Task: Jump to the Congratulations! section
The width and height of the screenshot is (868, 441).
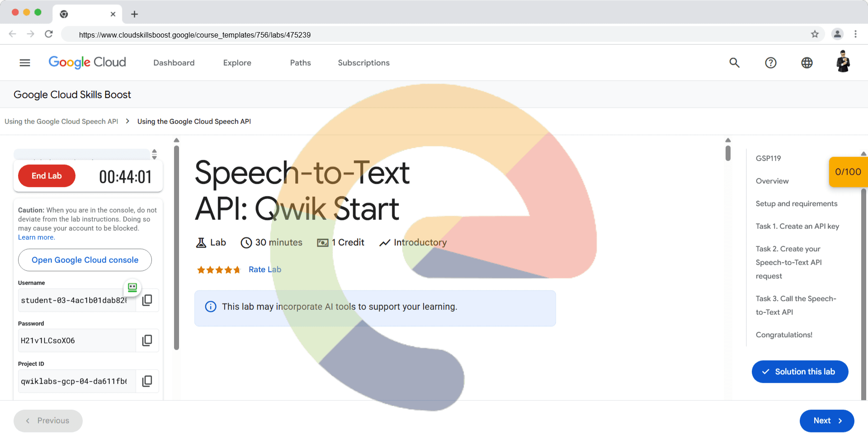Action: click(784, 335)
